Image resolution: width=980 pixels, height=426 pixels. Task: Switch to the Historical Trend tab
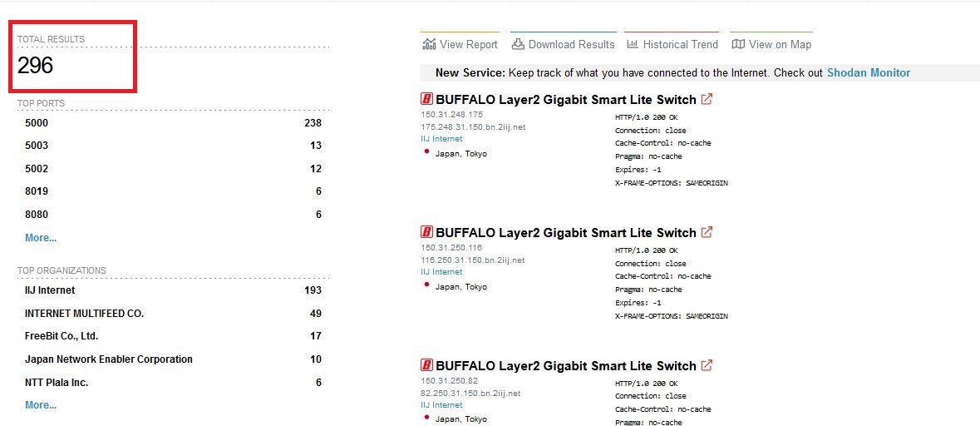coord(679,45)
